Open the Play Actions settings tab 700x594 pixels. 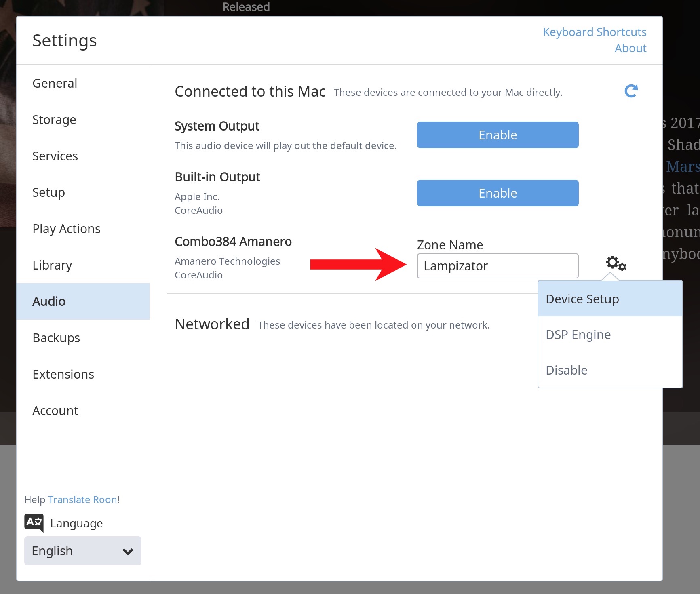pos(66,229)
